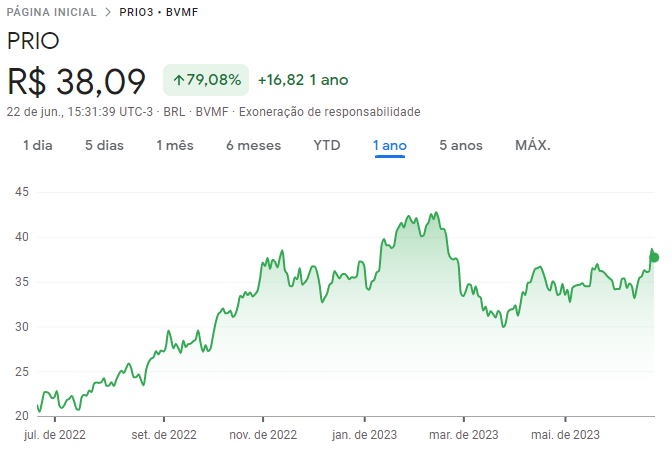672x451 pixels.
Task: Switch to the 1 mês range
Action: pyautogui.click(x=175, y=145)
